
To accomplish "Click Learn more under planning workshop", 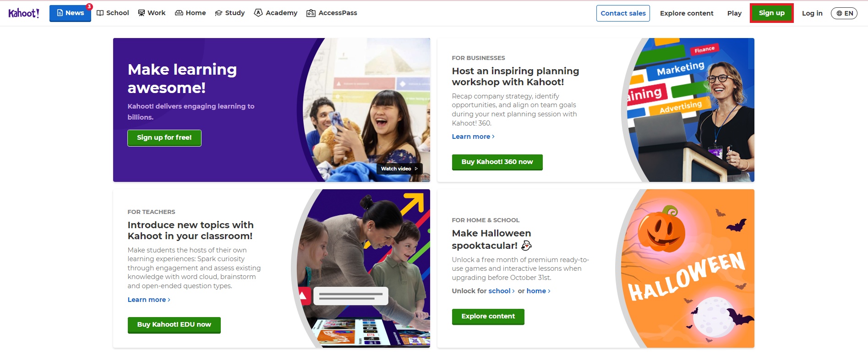I will tap(473, 137).
